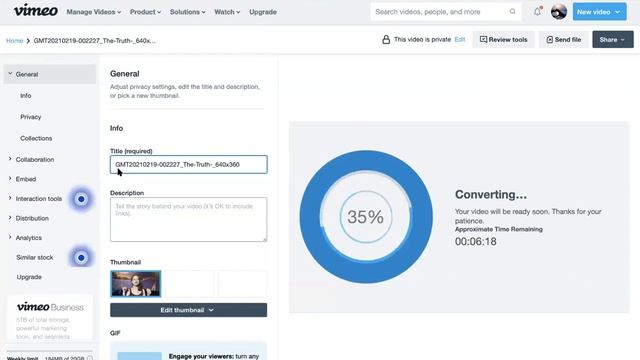Click the private video lock icon

point(386,40)
